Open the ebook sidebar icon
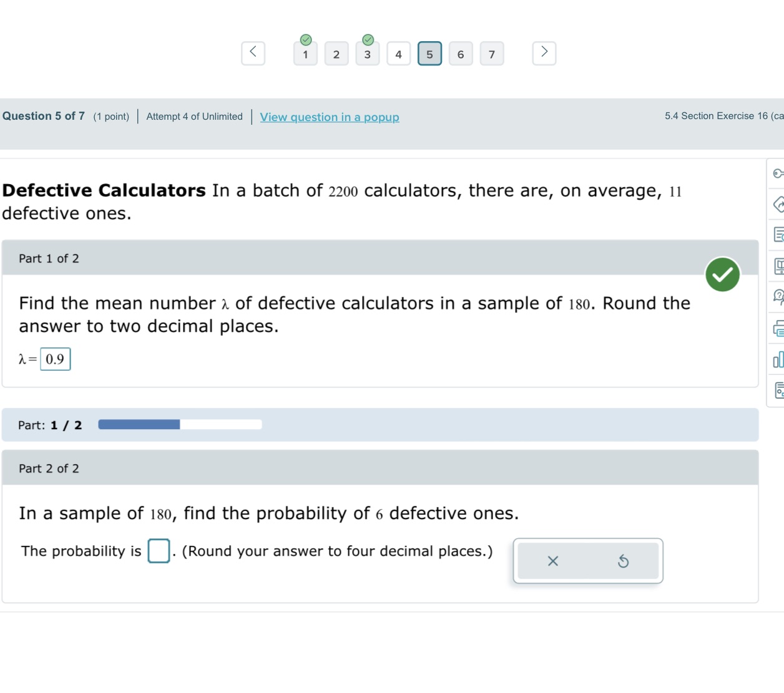The height and width of the screenshot is (693, 784). [778, 265]
